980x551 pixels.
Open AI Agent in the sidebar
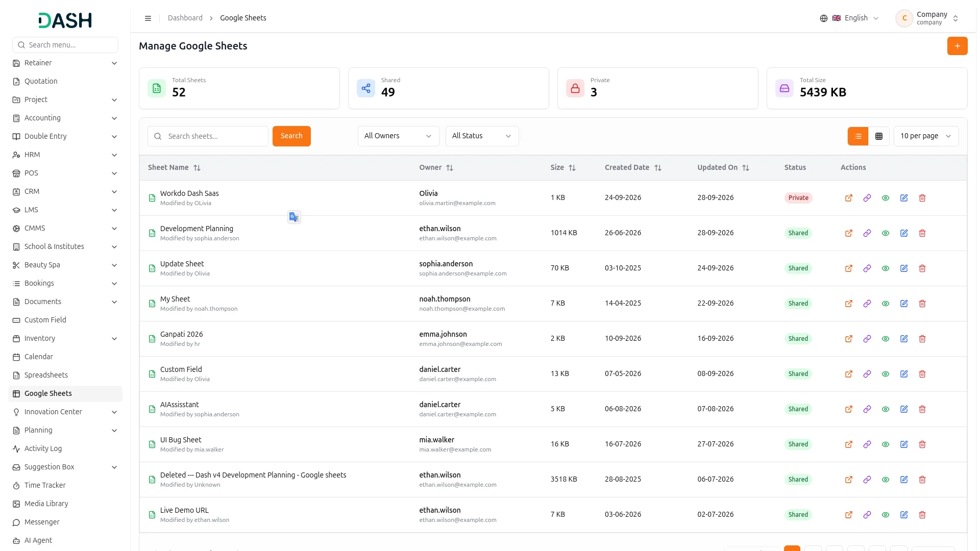click(65, 541)
